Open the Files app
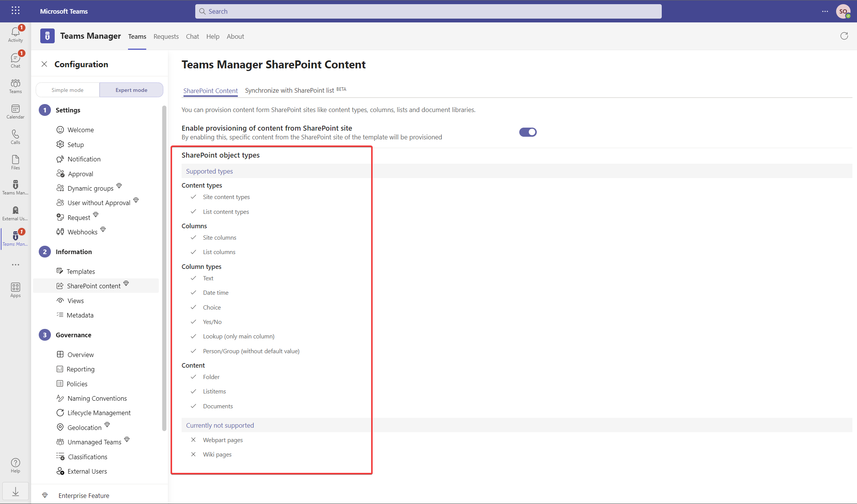 (x=15, y=162)
